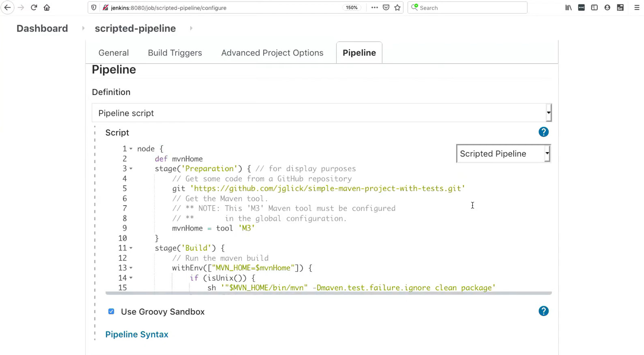Image resolution: width=644 pixels, height=355 pixels.
Task: Bookmark this page with the star icon
Action: click(x=397, y=8)
